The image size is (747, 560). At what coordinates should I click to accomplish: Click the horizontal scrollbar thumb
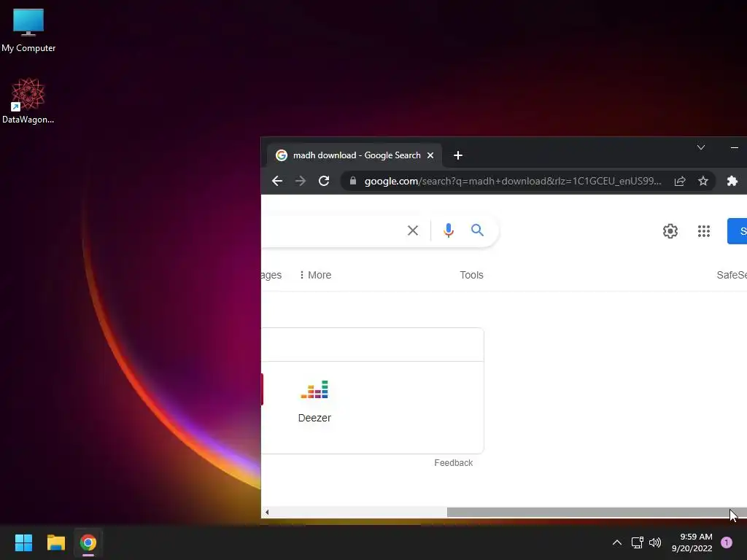tap(597, 512)
